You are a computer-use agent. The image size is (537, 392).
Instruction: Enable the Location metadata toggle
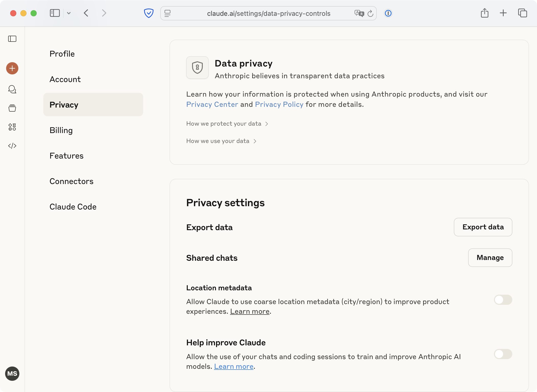(503, 300)
